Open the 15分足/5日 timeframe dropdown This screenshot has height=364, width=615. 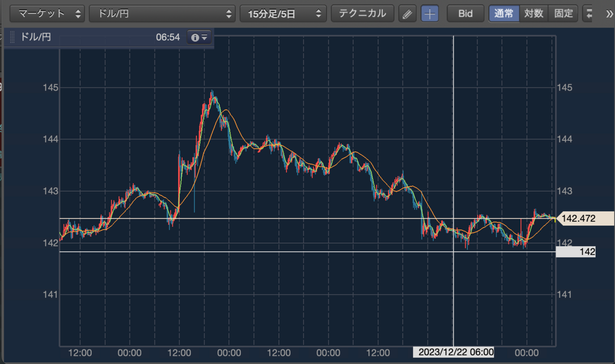click(283, 14)
